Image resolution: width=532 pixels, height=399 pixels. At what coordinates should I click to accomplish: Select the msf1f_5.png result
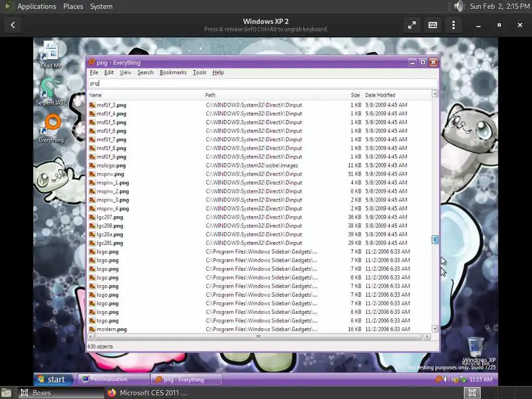[x=111, y=122]
